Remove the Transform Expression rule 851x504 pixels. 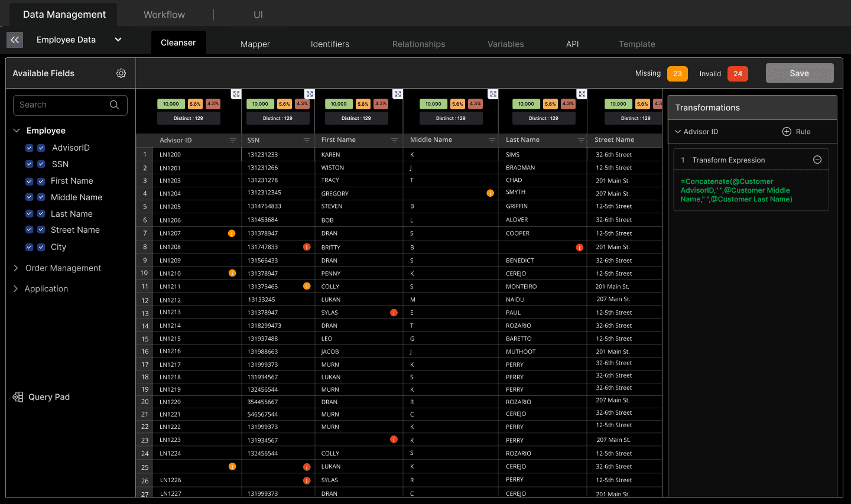tap(817, 160)
